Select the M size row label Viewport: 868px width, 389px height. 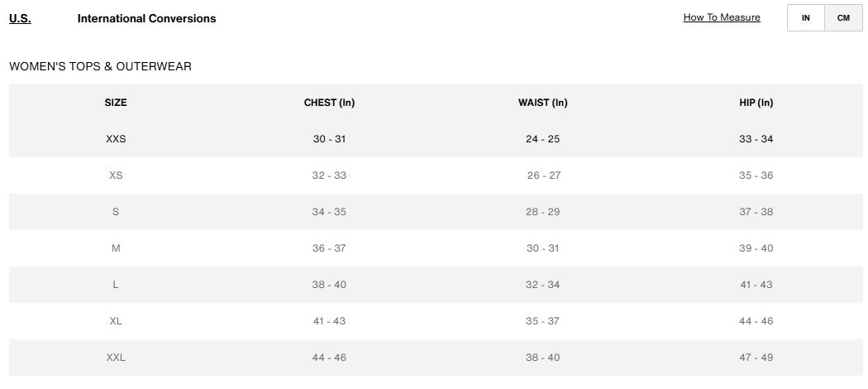click(x=116, y=248)
